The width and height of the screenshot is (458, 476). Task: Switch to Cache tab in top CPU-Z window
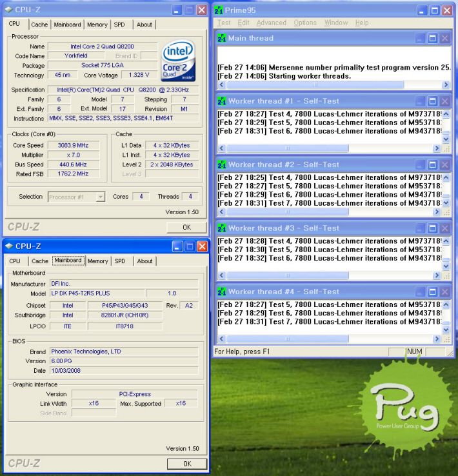tap(39, 25)
